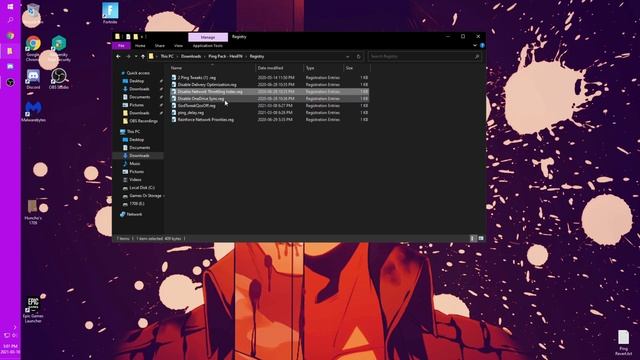Select the Malwarebytes desktop shortcut
The image size is (640, 360).
pos(33,112)
